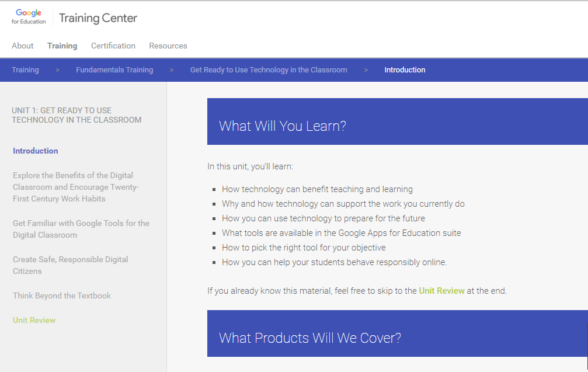Open Get Familiar with Google Tools lesson
The image size is (588, 372).
(x=81, y=229)
